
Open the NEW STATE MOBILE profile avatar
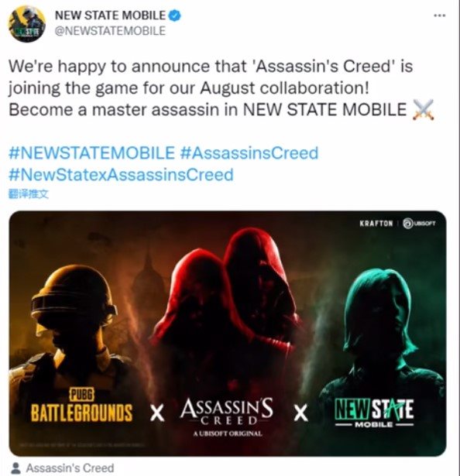click(x=27, y=24)
